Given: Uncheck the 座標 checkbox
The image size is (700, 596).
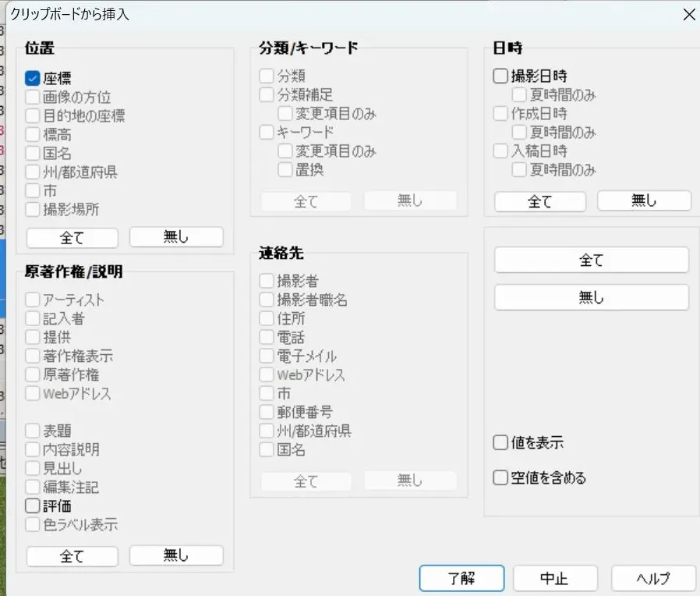Looking at the screenshot, I should click(33, 78).
